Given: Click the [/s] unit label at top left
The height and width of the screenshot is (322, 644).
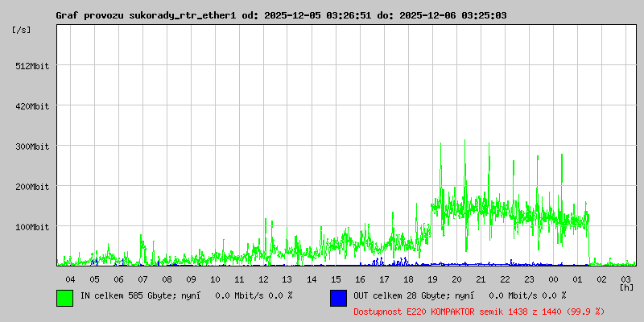Looking at the screenshot, I should 22,29.
